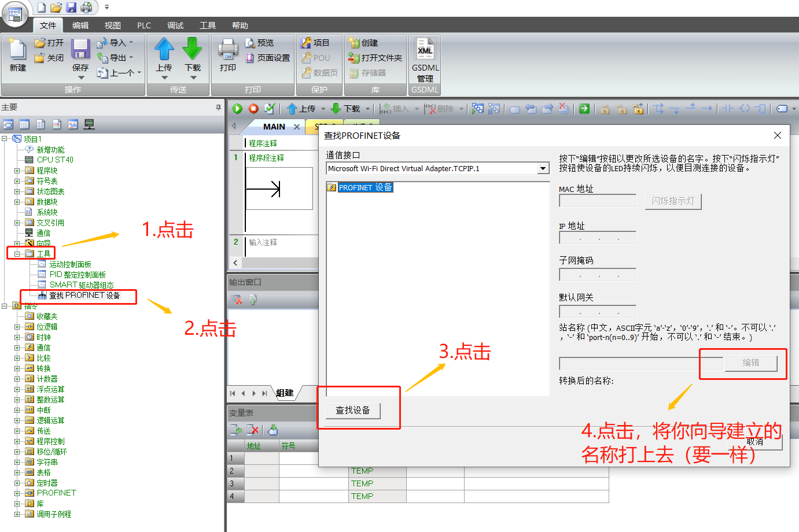Click the 打印 (Print) ribbon icon
Screen dimensions: 799x532
tap(228, 50)
